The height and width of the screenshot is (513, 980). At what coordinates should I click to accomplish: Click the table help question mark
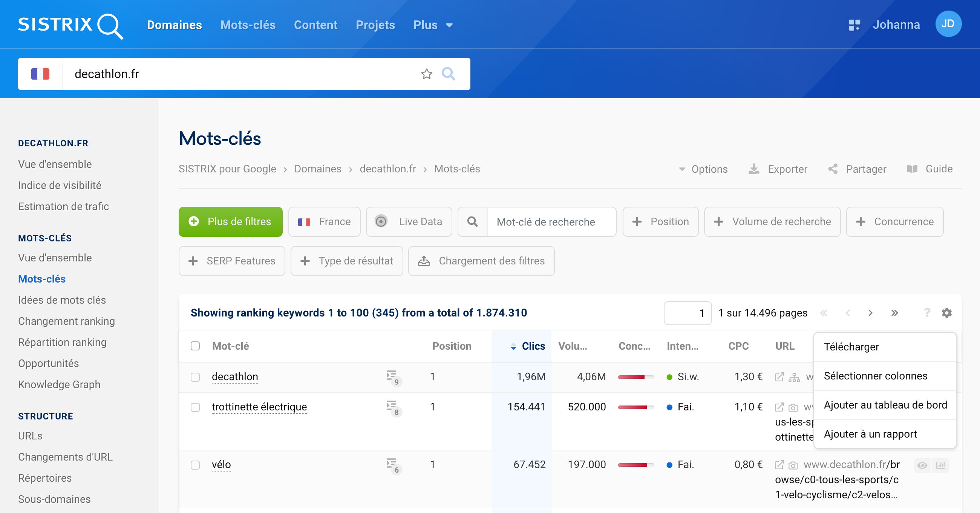click(927, 313)
